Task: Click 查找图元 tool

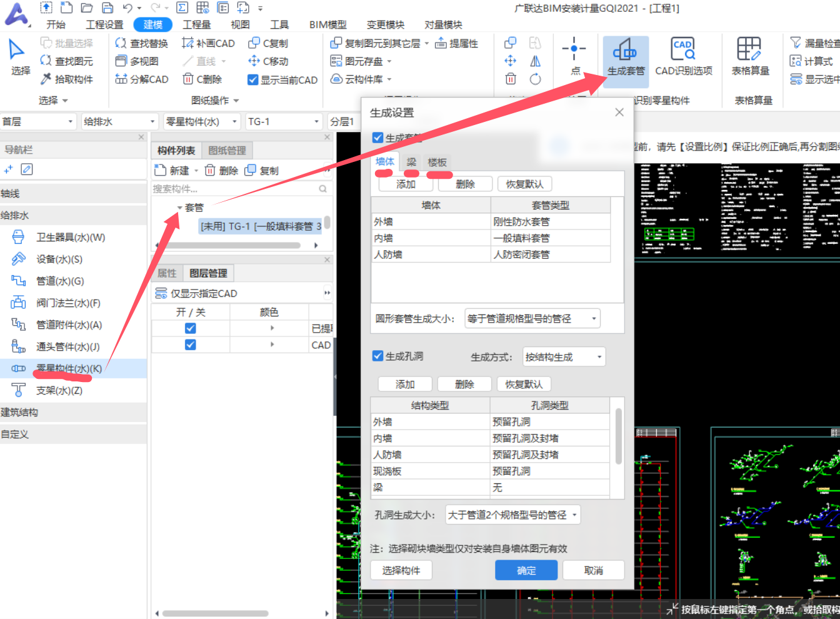Action: point(66,61)
